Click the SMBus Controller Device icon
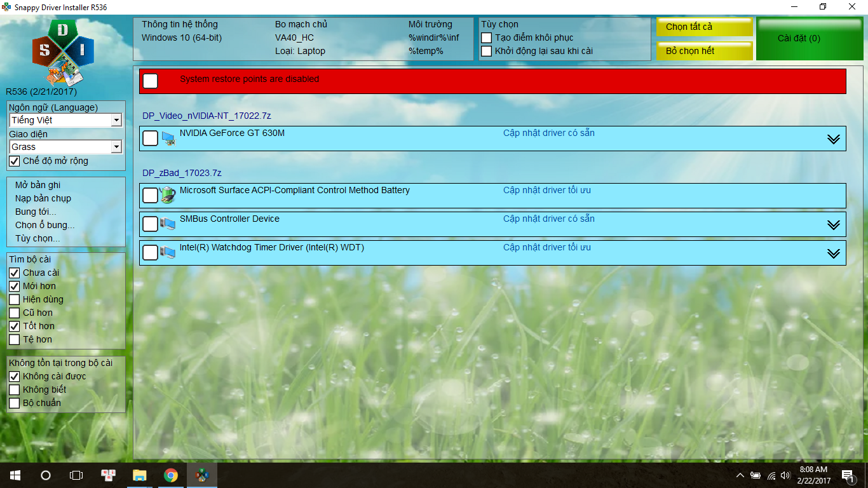 (168, 224)
